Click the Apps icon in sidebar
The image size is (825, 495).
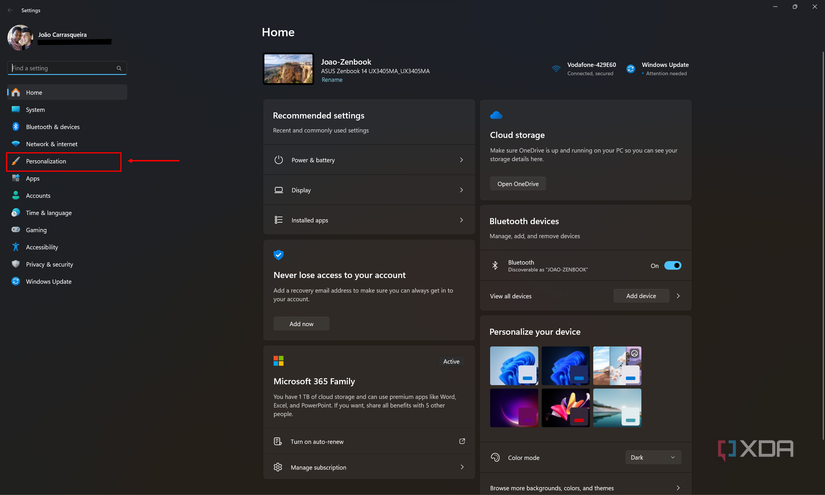point(16,178)
